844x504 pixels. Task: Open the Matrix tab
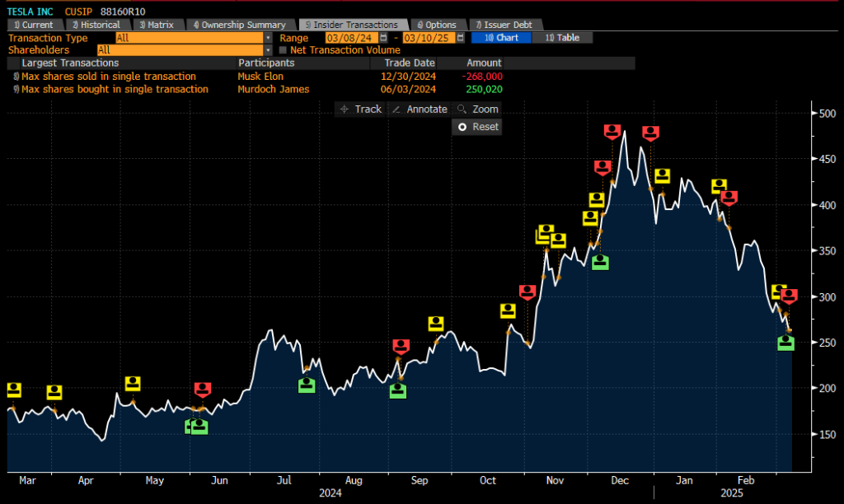159,25
